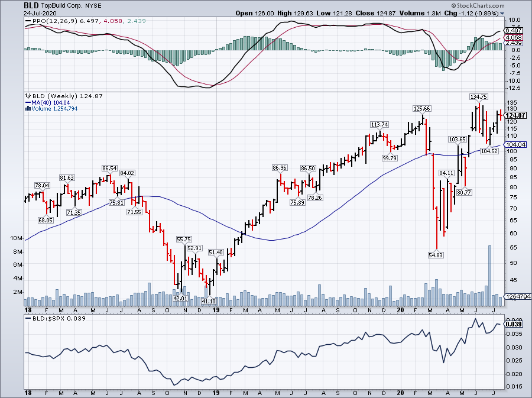Click the MA(40) 104.04 legend label

point(51,102)
